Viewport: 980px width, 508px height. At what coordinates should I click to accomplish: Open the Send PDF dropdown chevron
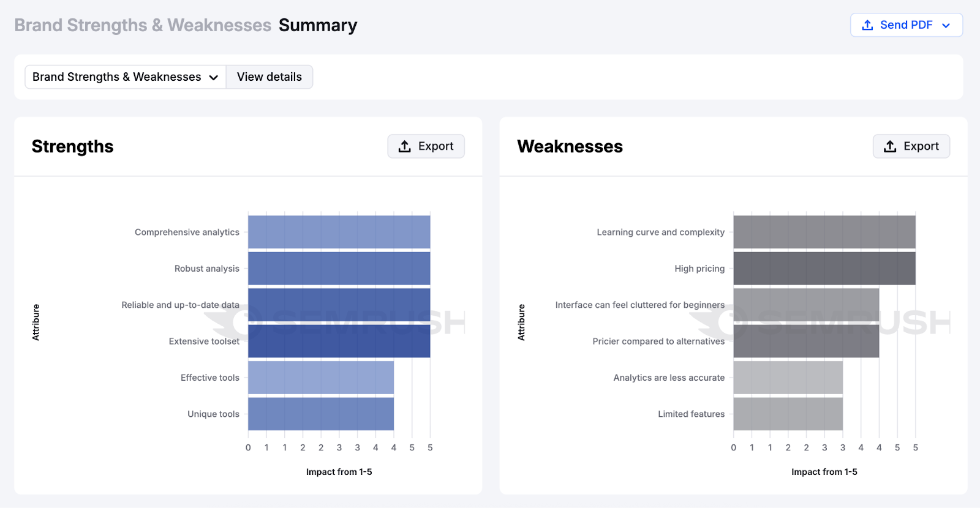click(x=946, y=25)
